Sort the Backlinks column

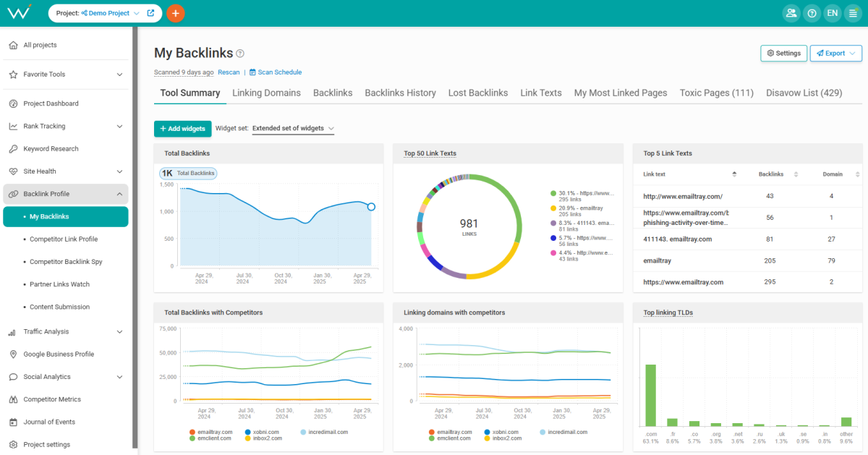(796, 174)
